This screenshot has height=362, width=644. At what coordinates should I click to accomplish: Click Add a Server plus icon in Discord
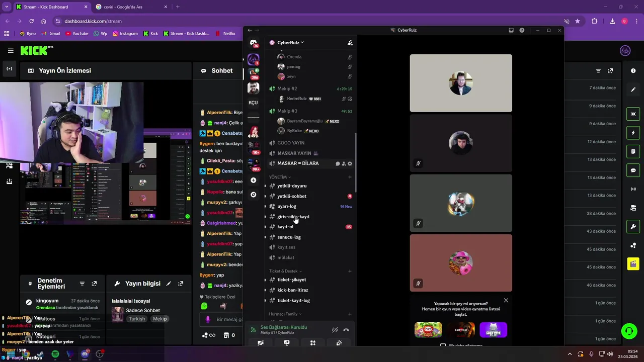[x=253, y=180]
